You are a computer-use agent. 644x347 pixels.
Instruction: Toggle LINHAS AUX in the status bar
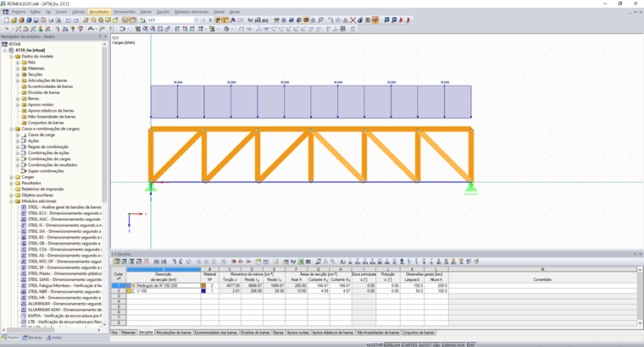(x=454, y=345)
